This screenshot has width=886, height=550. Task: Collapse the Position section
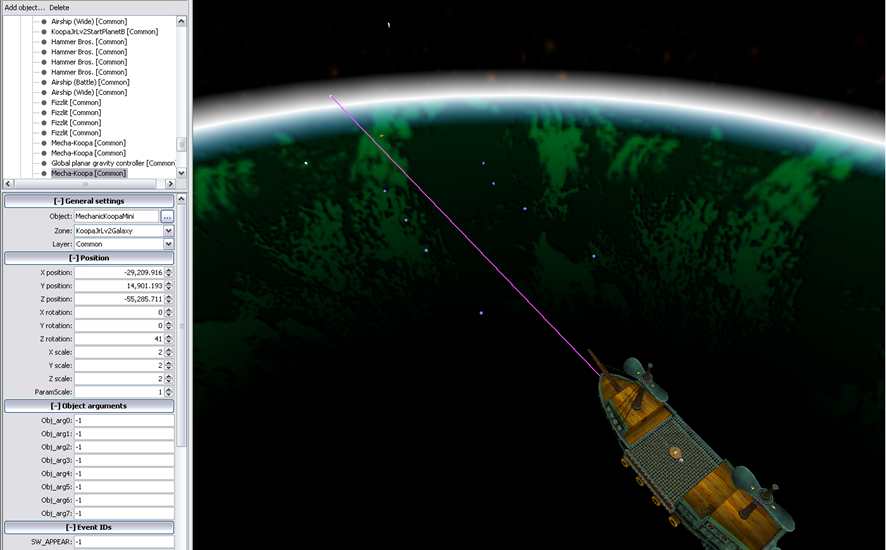88,258
